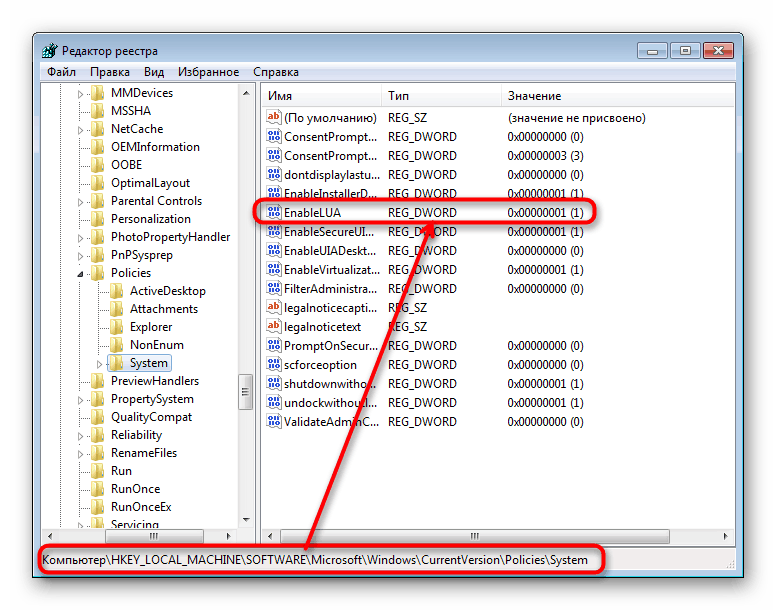776x610 pixels.
Task: Click the string icon of (По умолчанию)
Action: 274,117
